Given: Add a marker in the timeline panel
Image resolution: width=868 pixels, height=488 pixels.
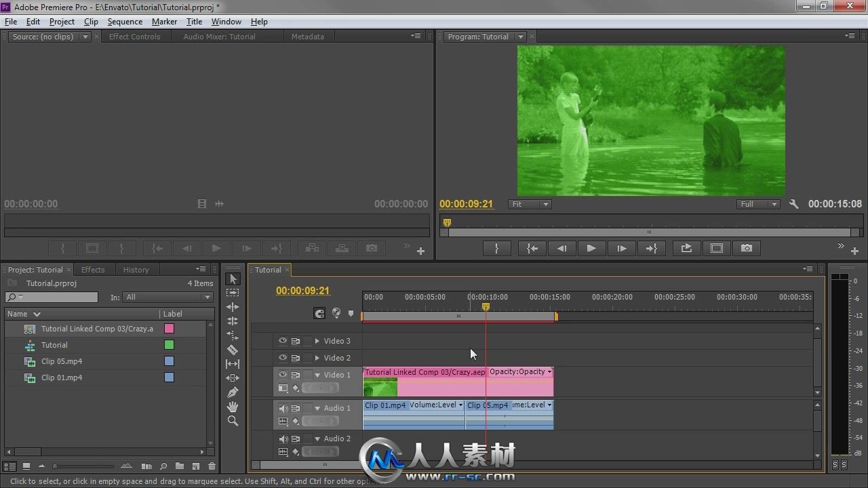Looking at the screenshot, I should [x=351, y=313].
